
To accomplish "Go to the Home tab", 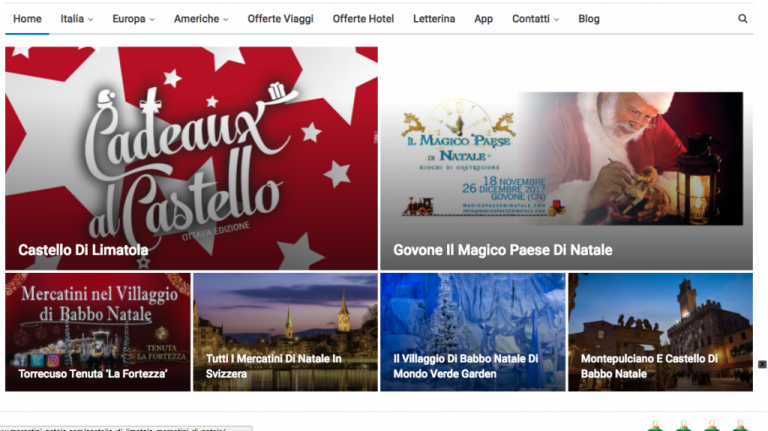I will pyautogui.click(x=27, y=19).
